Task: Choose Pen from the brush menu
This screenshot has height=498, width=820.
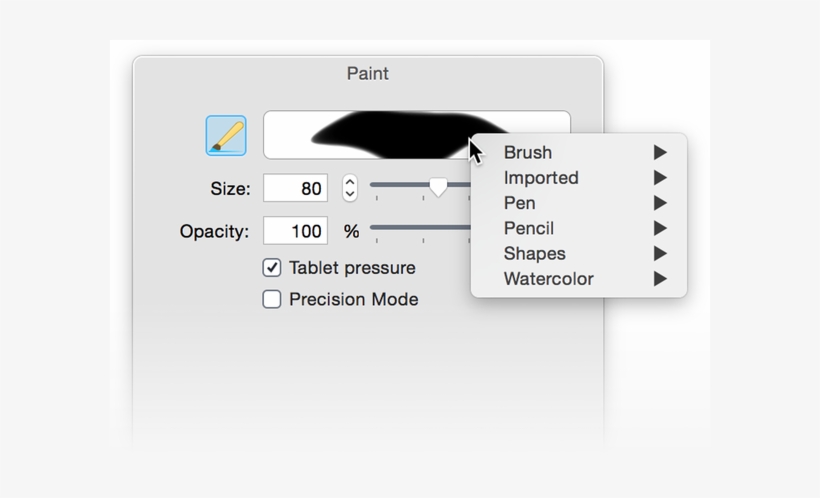Action: pos(520,203)
